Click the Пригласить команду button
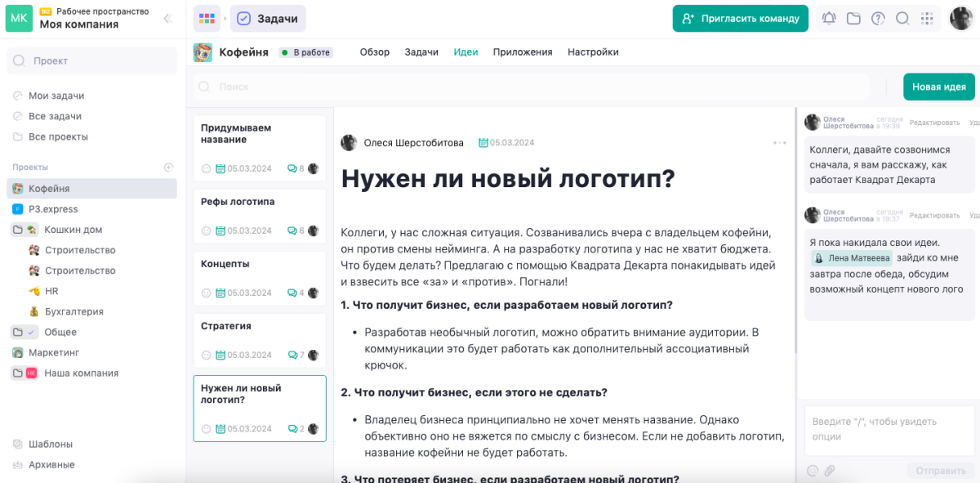The height and width of the screenshot is (483, 980). (740, 18)
